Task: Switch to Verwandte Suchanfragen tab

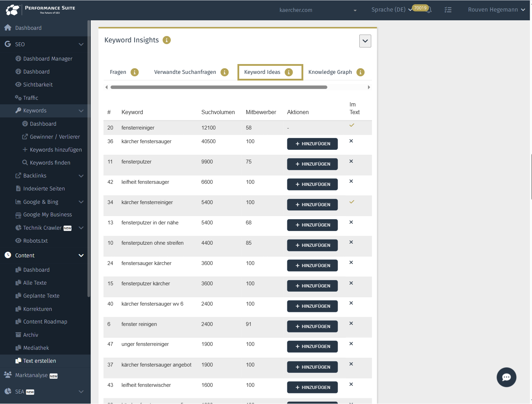Action: point(185,72)
